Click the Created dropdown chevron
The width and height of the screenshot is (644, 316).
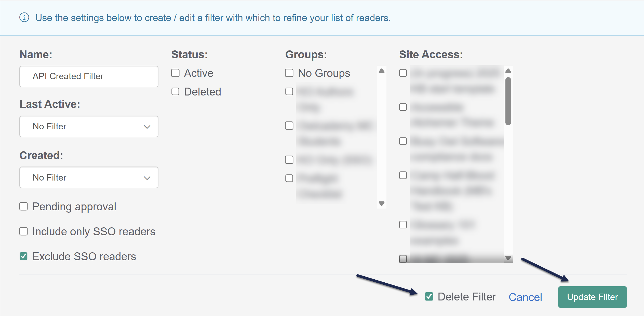tap(147, 178)
